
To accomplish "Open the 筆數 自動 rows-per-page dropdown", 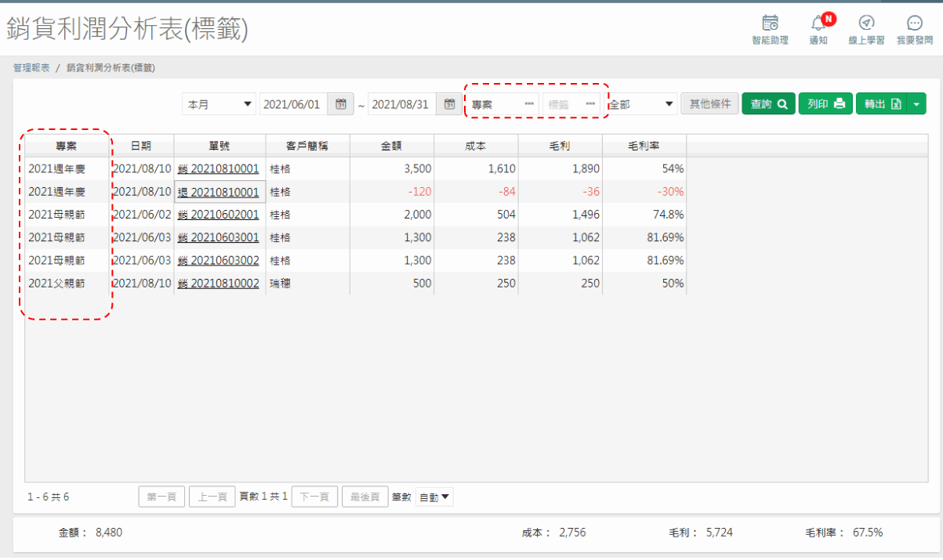I will coord(434,497).
